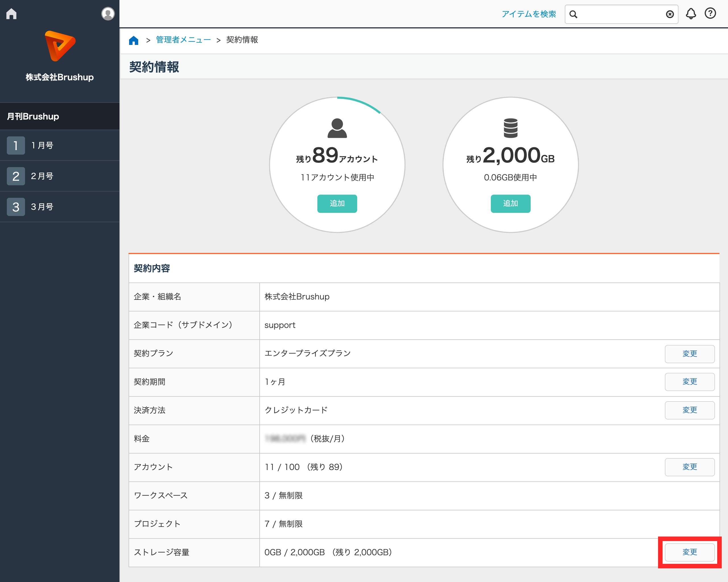This screenshot has width=728, height=582.
Task: Click the breadcrumb home icon
Action: click(x=134, y=40)
